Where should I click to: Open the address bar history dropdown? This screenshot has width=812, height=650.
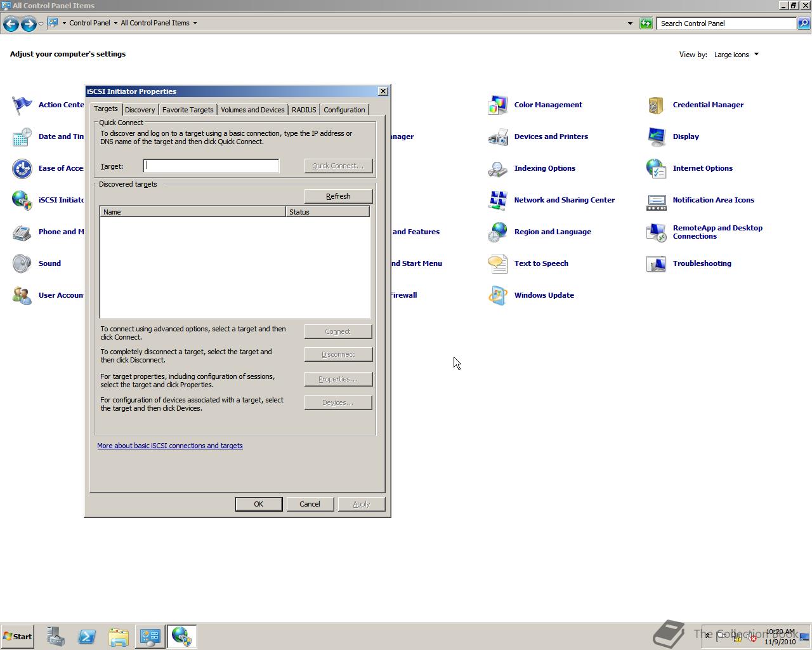[x=630, y=23]
